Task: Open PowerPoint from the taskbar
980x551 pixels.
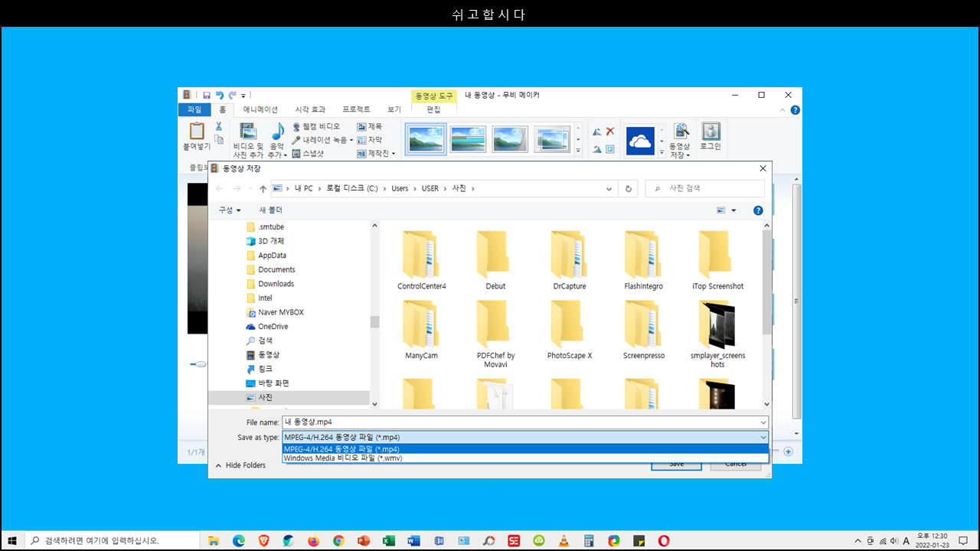Action: tap(364, 540)
